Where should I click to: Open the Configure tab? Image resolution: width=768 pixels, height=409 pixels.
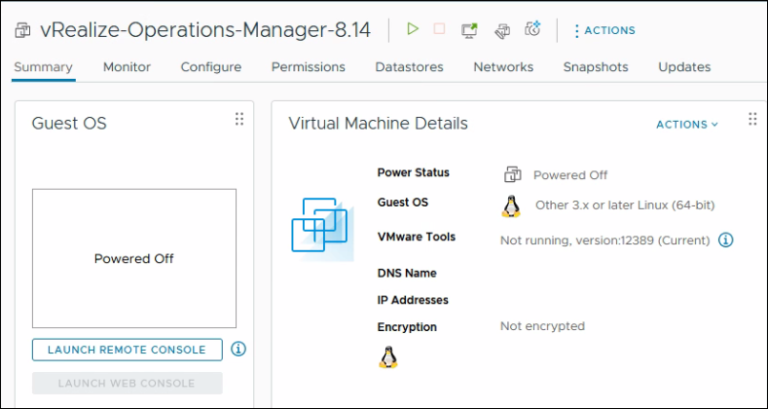211,67
